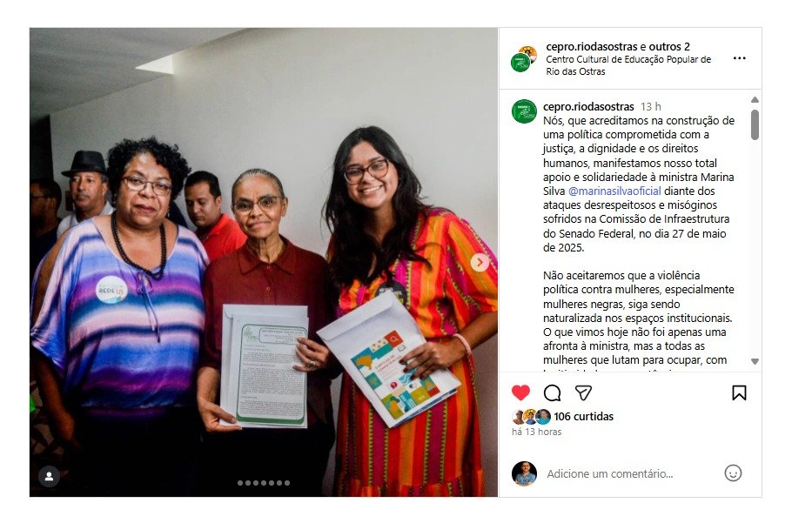Open cepro.riodasostras profile from header
The image size is (812, 523).
coord(592,47)
